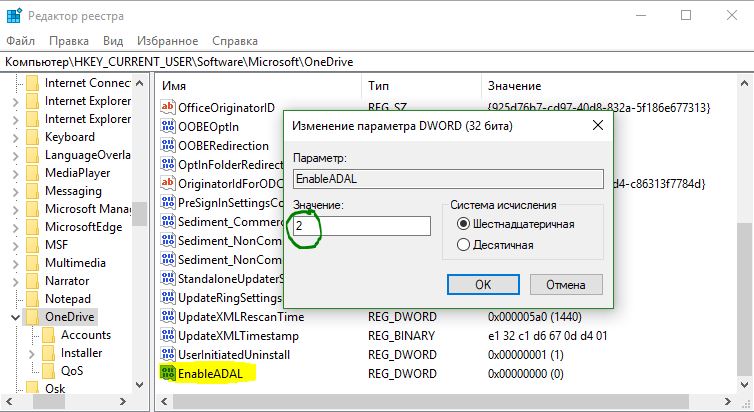Select the Internet Connec key label
This screenshot has height=412, width=754.
(x=88, y=83)
